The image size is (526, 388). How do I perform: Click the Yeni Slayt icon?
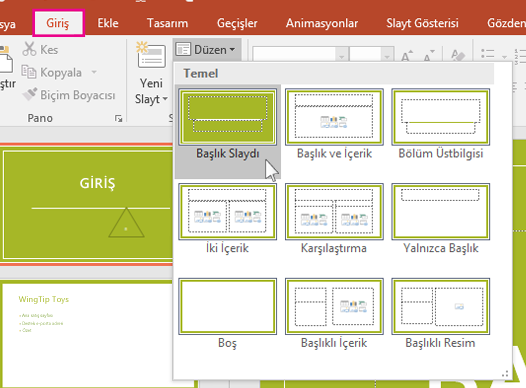coord(151,55)
